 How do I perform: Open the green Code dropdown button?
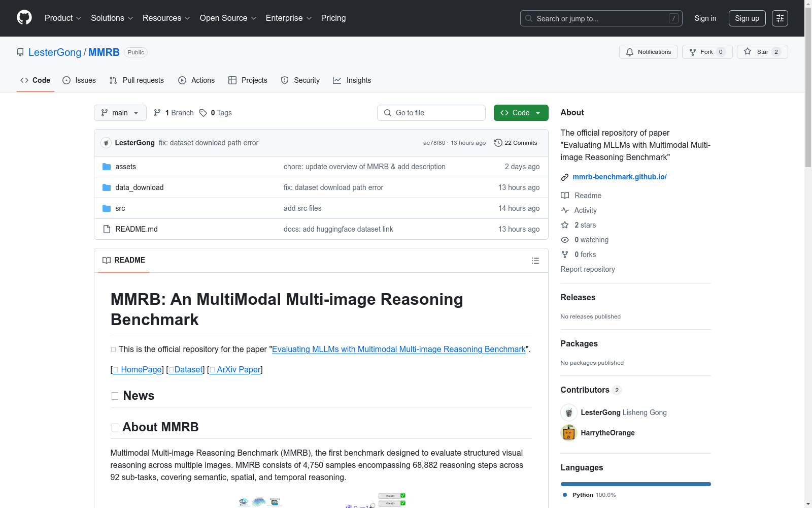click(521, 113)
